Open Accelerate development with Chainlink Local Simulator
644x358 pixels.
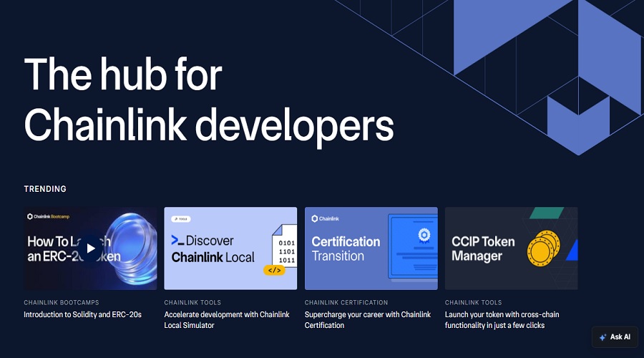coord(227,320)
